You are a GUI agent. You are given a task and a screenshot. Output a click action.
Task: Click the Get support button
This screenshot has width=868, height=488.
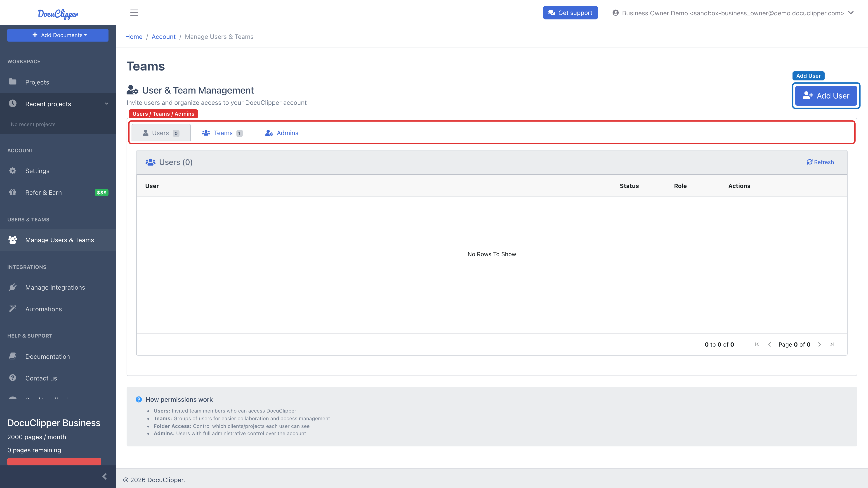click(x=570, y=13)
